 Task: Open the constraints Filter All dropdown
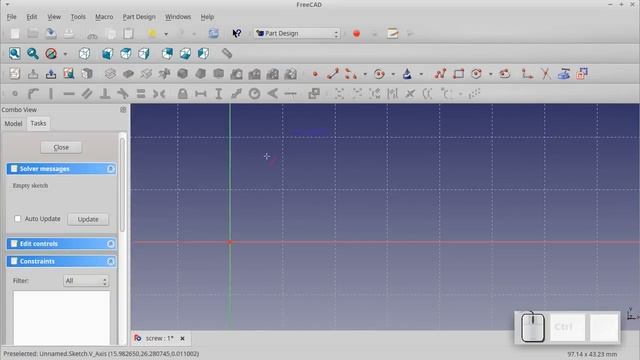[86, 281]
